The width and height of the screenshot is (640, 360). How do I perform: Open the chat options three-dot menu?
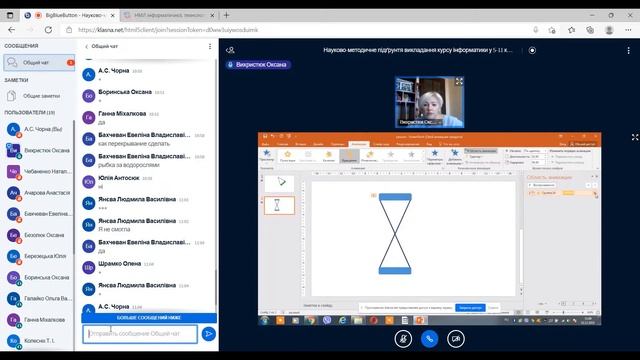210,47
